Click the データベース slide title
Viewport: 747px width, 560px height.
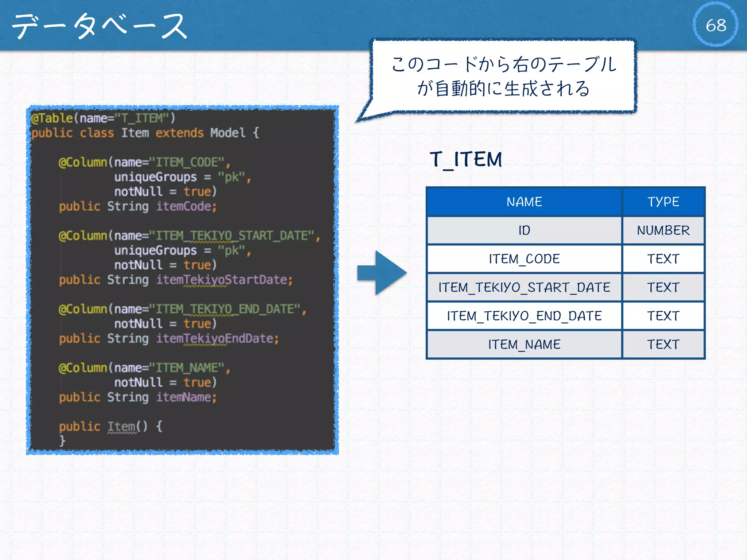tap(99, 26)
